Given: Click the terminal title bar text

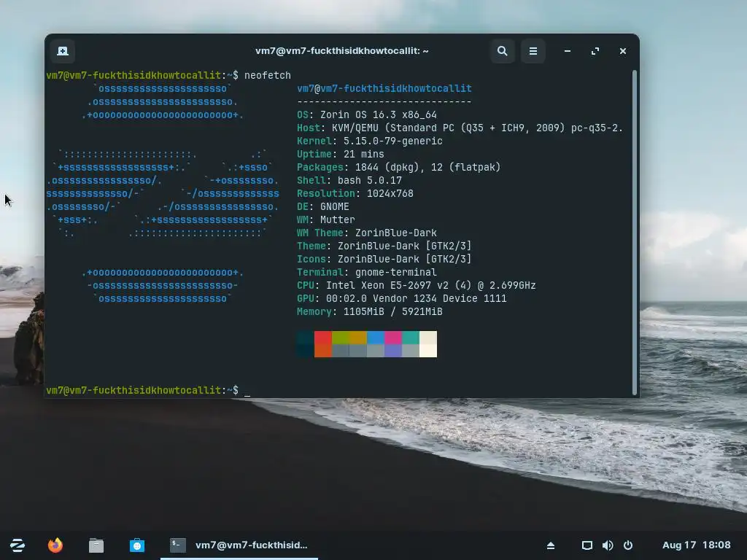Looking at the screenshot, I should [342, 51].
